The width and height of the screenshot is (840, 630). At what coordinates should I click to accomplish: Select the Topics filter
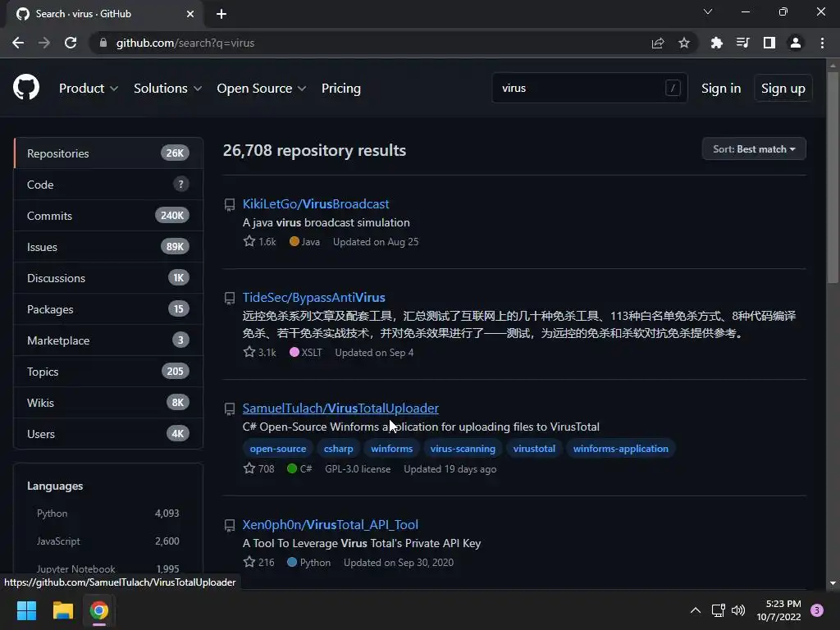(x=108, y=372)
